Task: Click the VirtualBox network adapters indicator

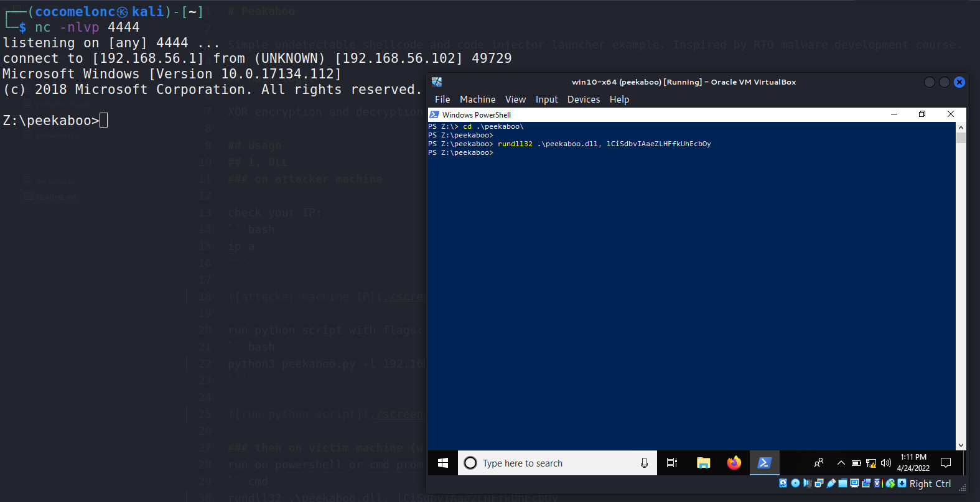Action: point(819,483)
